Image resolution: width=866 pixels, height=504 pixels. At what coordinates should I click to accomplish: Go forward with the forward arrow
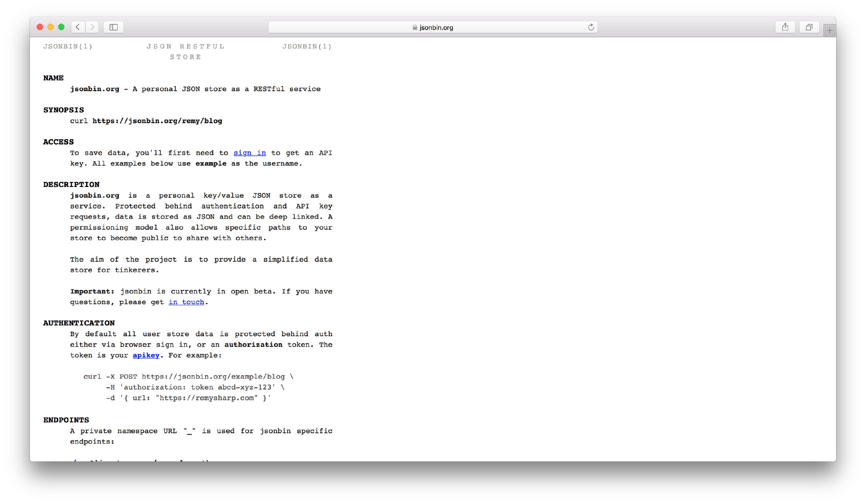pos(92,27)
